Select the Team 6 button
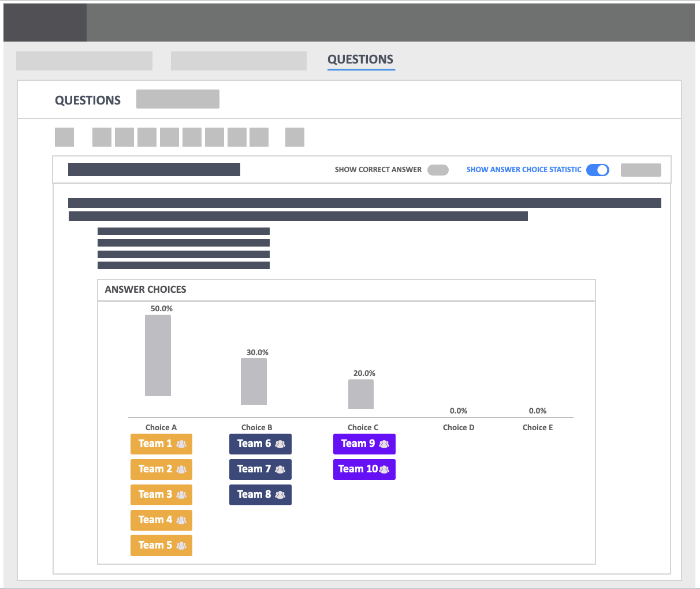The height and width of the screenshot is (589, 700). coord(260,444)
